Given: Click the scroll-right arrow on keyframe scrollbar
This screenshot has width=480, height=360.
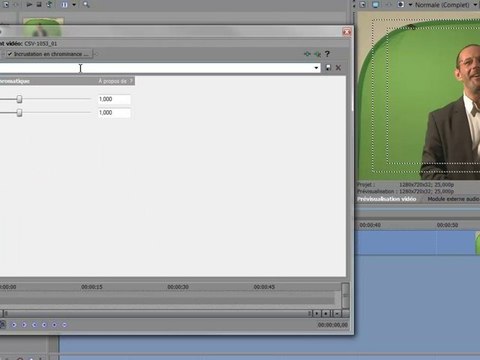Looking at the screenshot, I should tap(317, 314).
